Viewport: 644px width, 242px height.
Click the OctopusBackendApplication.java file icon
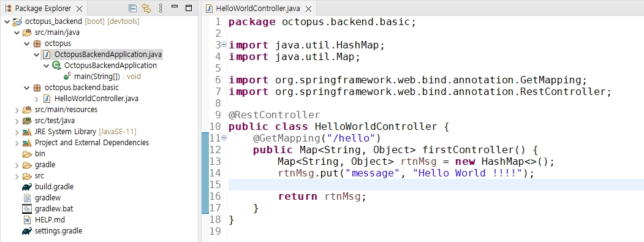[47, 55]
